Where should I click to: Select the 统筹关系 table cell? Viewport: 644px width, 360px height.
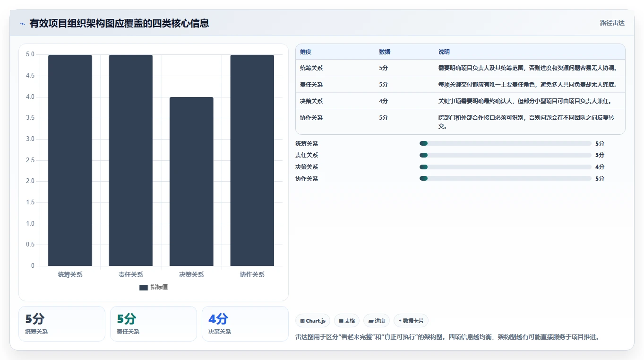(x=311, y=68)
